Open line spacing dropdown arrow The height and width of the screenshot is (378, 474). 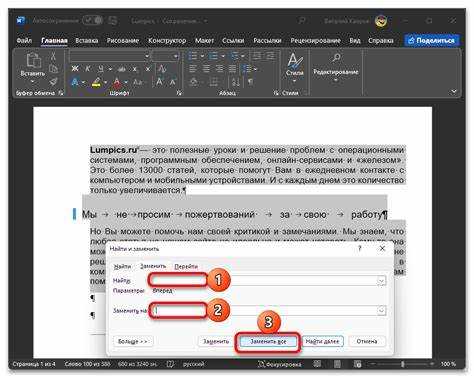[x=256, y=69]
